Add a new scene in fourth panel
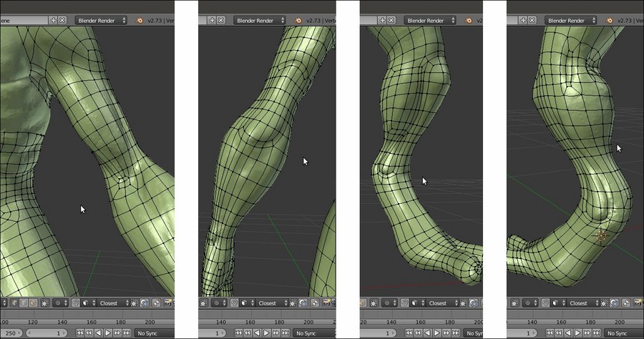 [523, 20]
